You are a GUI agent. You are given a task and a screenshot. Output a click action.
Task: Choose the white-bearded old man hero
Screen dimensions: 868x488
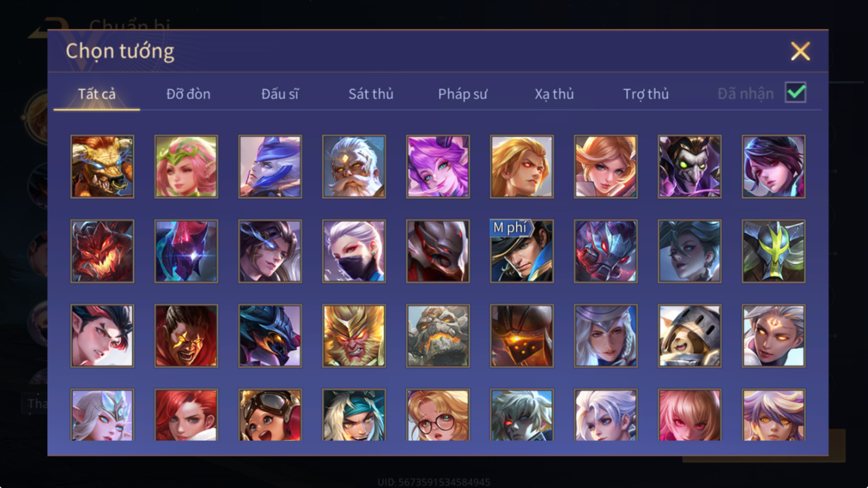[x=354, y=166]
